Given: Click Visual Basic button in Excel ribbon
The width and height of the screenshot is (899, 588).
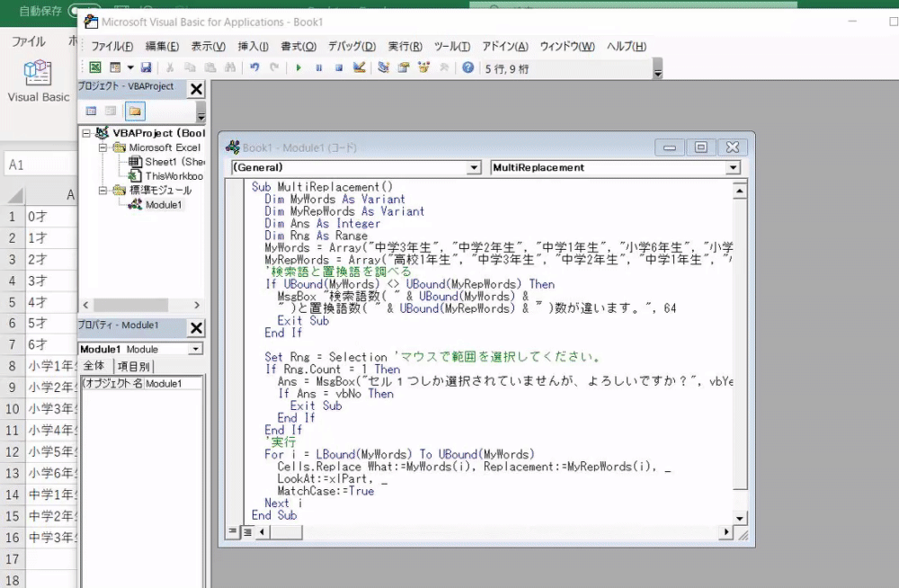Looking at the screenshot, I should (38, 81).
